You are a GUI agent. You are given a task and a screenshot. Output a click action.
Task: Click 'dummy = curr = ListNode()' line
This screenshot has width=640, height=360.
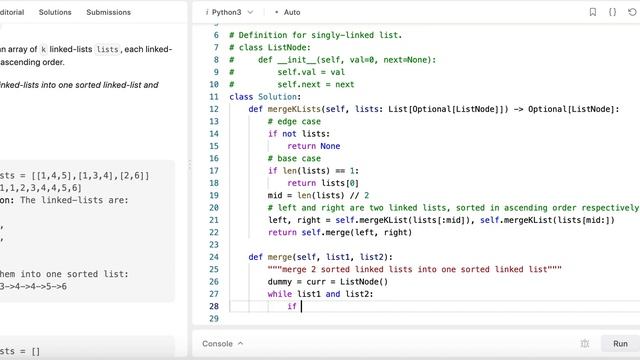pyautogui.click(x=328, y=282)
